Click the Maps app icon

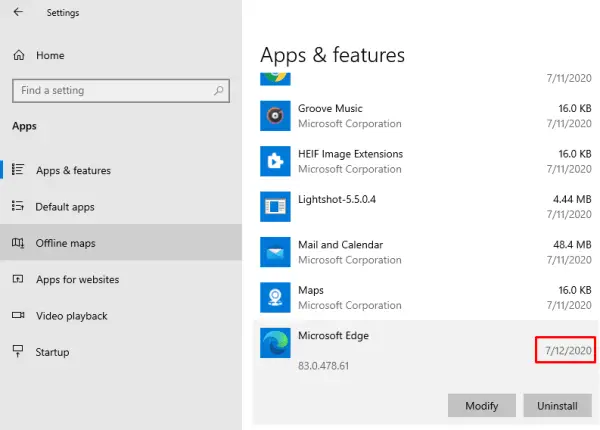coord(275,297)
